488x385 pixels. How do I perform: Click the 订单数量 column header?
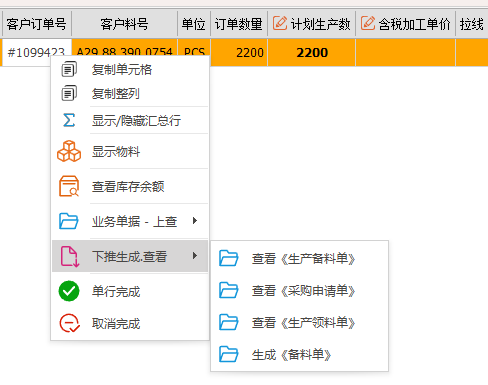click(x=239, y=24)
